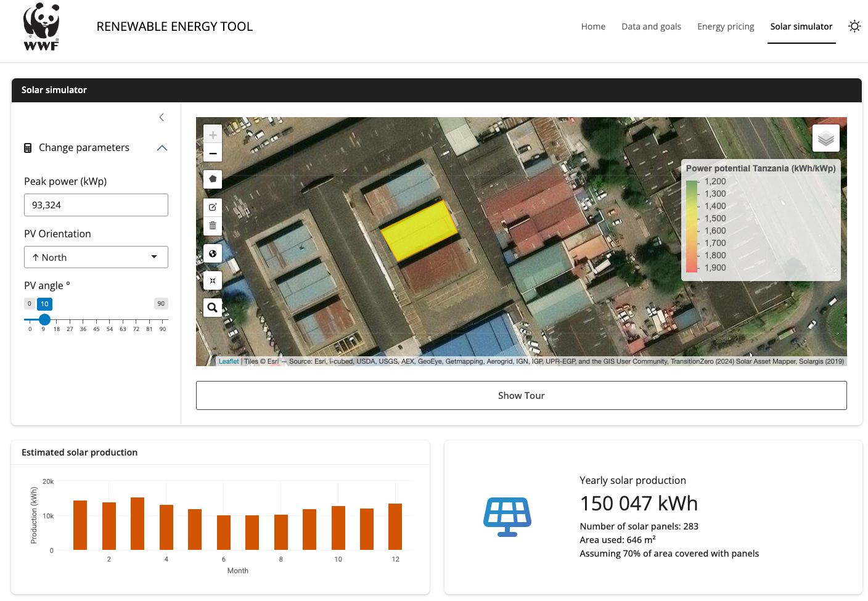Click the PV angle slider handle
This screenshot has width=868, height=601.
44,319
